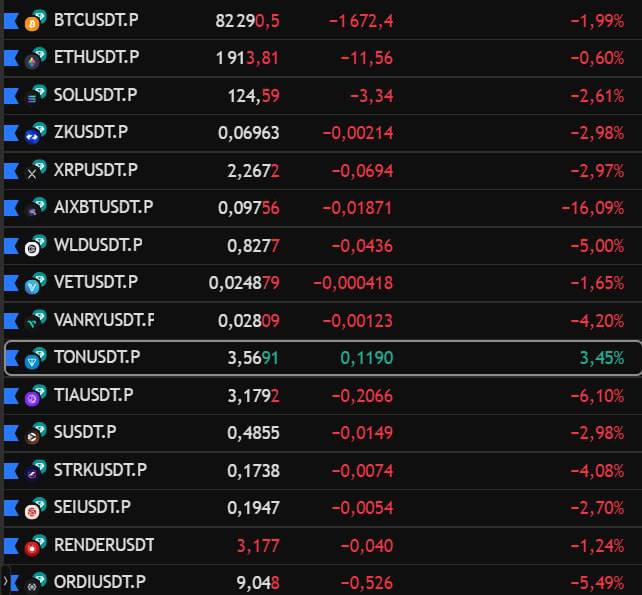
Task: Click VANRYUSDT last price 0,02809
Action: click(249, 321)
